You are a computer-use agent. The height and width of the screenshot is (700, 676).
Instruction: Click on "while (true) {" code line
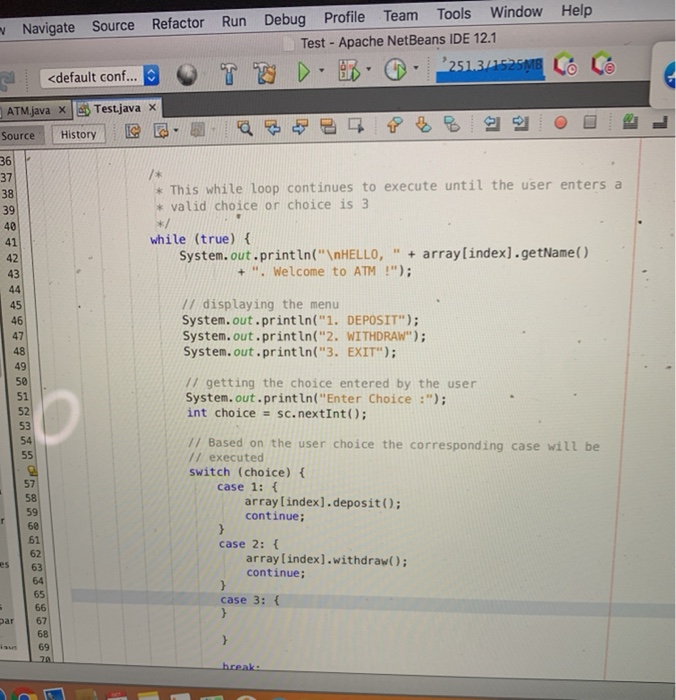tap(200, 239)
